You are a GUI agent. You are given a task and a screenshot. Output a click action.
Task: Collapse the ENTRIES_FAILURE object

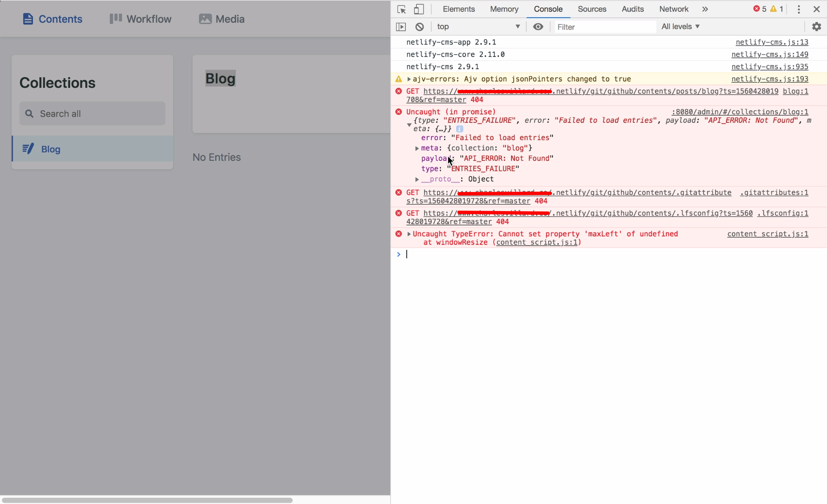tap(409, 125)
